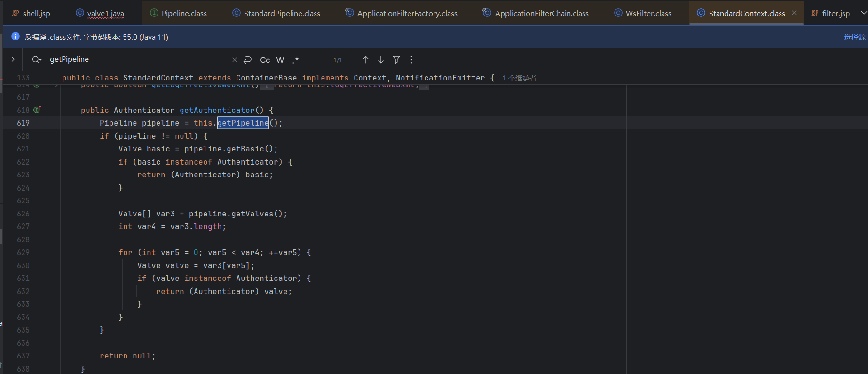Viewport: 868px width, 374px height.
Task: Toggle whole words (W) search option
Action: click(x=280, y=60)
